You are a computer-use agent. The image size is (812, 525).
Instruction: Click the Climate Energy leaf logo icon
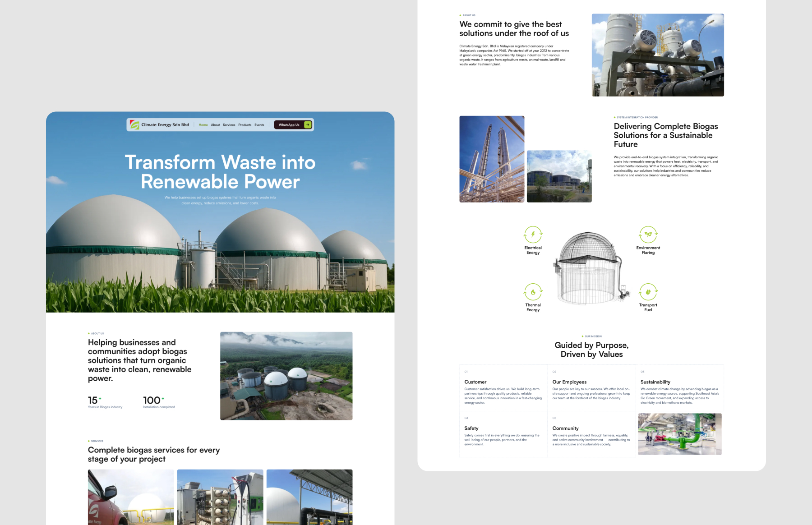point(134,125)
